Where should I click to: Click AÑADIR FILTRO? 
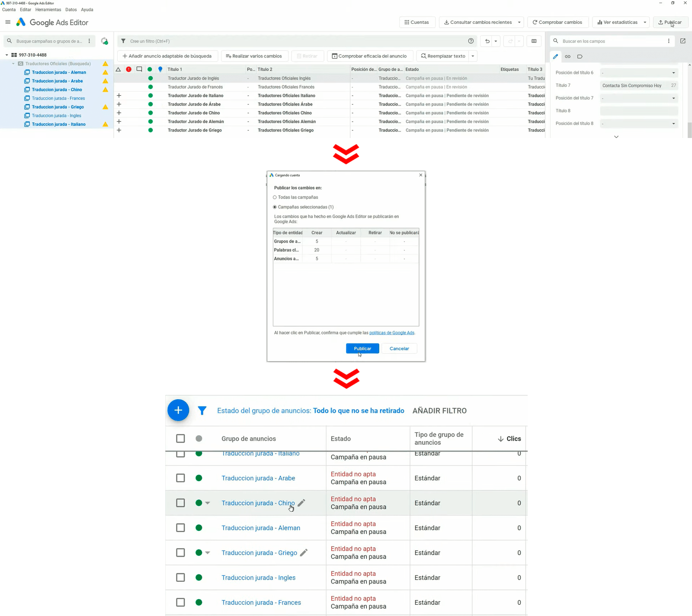pos(439,411)
